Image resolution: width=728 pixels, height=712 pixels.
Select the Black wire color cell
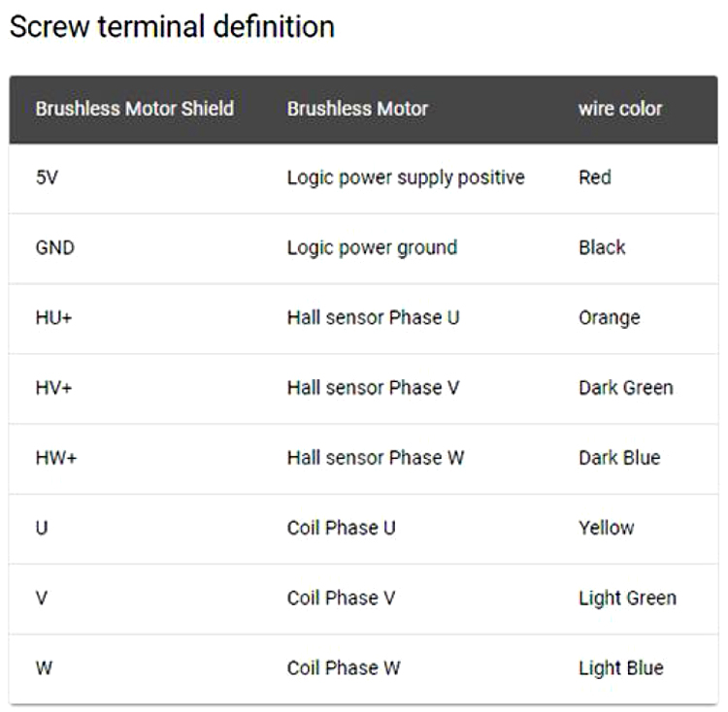coord(602,247)
